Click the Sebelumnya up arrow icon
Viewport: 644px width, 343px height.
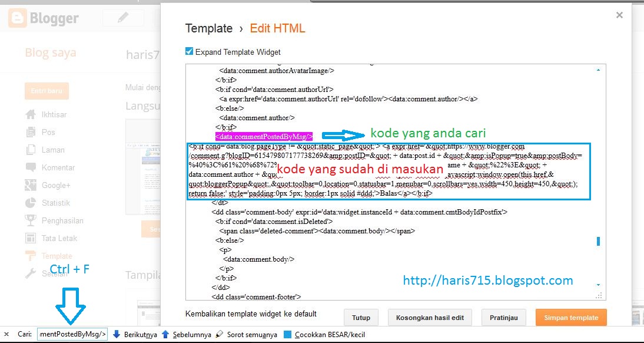tap(165, 334)
